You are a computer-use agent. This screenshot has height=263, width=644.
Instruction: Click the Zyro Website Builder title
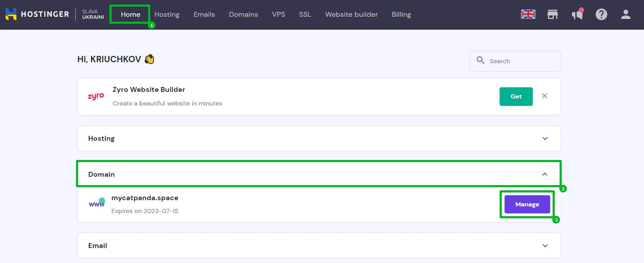click(x=149, y=89)
